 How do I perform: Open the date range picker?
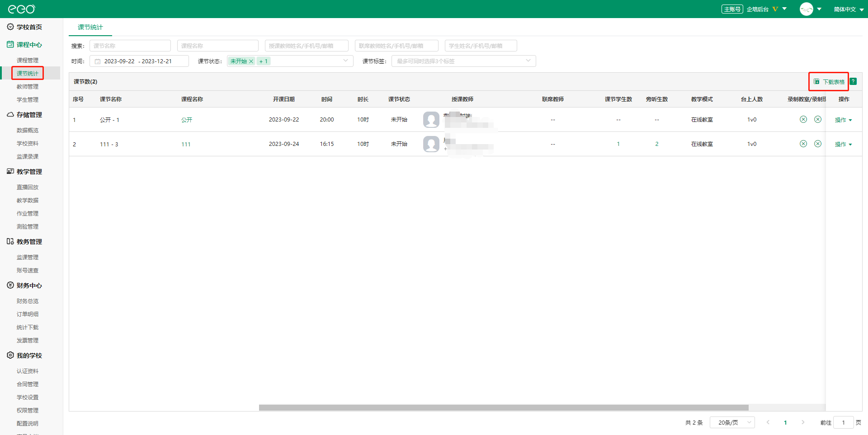(x=139, y=61)
